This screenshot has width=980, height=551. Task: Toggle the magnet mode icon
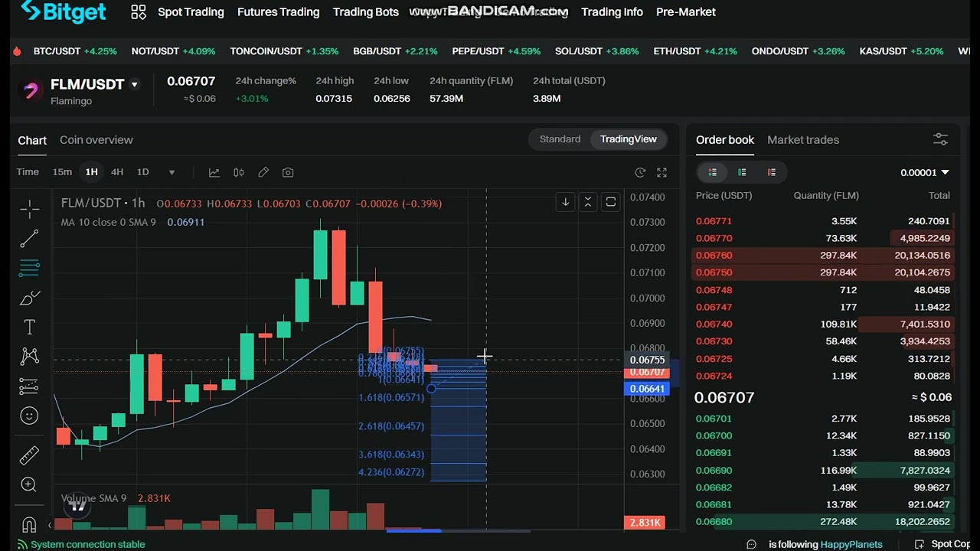pyautogui.click(x=29, y=525)
